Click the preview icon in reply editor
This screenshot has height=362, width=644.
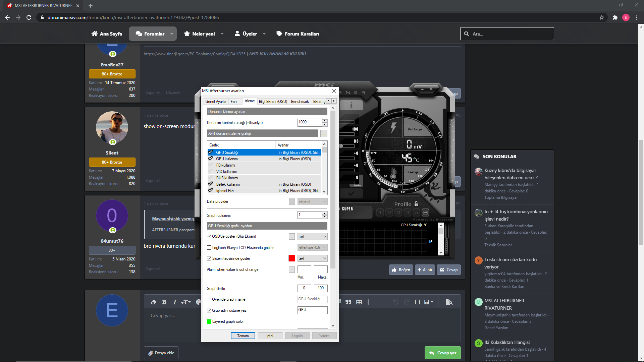click(449, 302)
